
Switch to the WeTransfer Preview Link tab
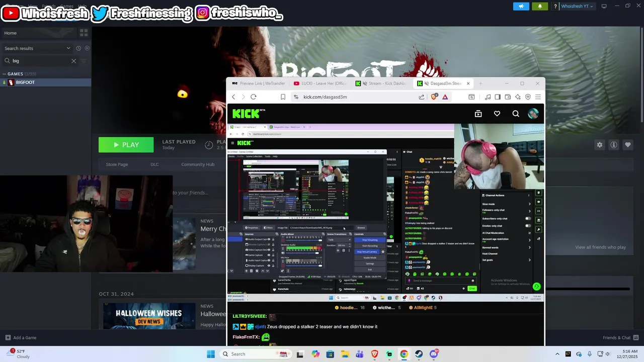tap(258, 83)
